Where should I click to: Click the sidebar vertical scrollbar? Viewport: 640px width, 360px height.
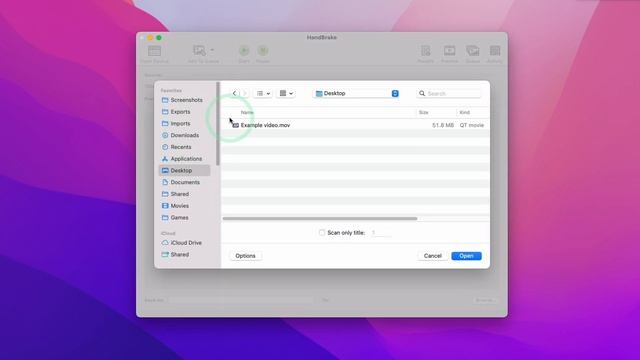tap(218, 124)
